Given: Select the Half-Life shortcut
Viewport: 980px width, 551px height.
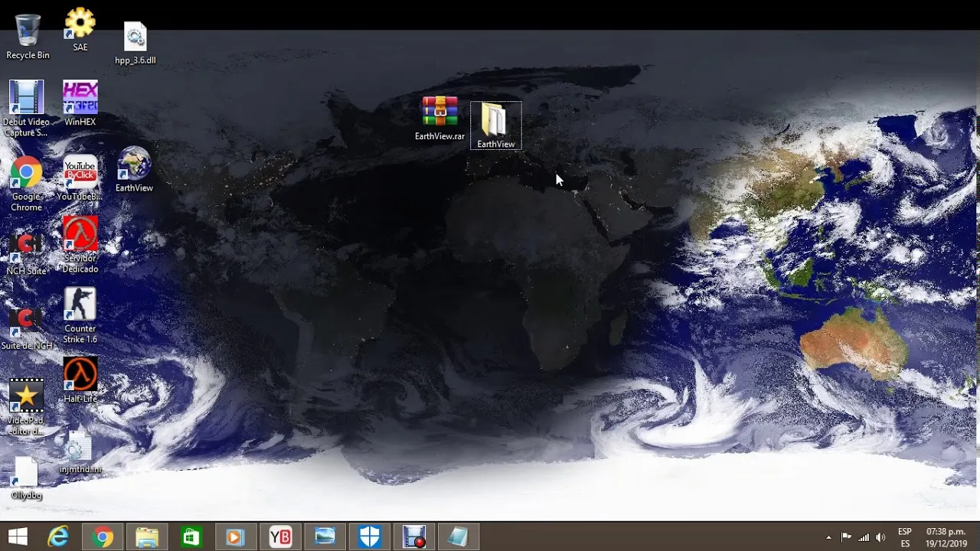Looking at the screenshot, I should pos(80,380).
